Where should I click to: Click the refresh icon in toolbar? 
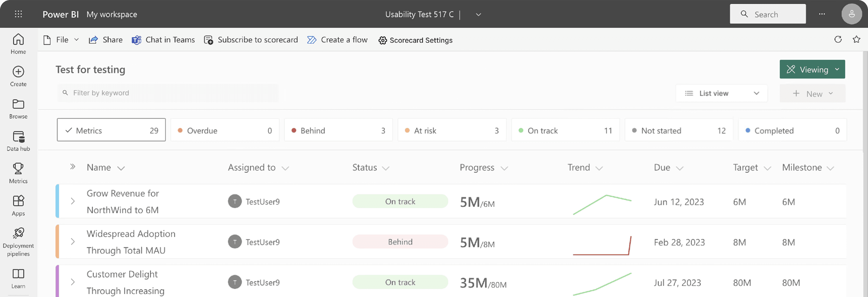tap(838, 40)
